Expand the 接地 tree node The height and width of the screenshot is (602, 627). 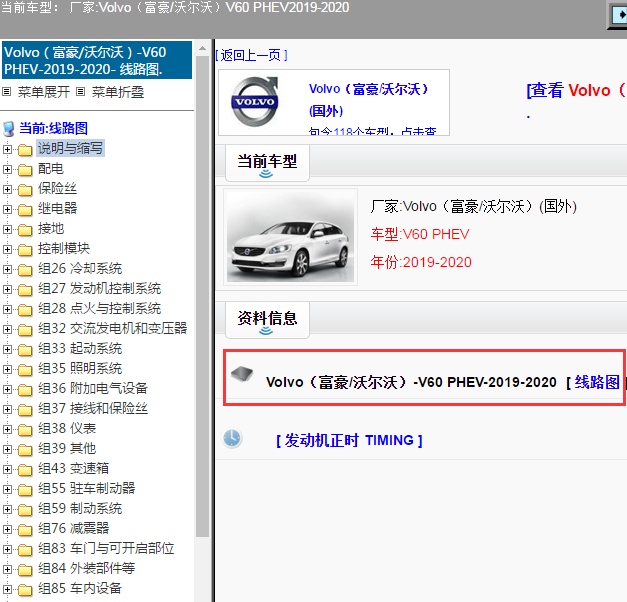click(7, 229)
